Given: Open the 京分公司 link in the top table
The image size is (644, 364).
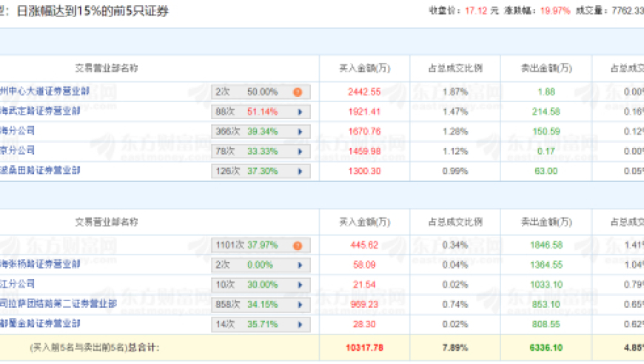Looking at the screenshot, I should coord(18,150).
